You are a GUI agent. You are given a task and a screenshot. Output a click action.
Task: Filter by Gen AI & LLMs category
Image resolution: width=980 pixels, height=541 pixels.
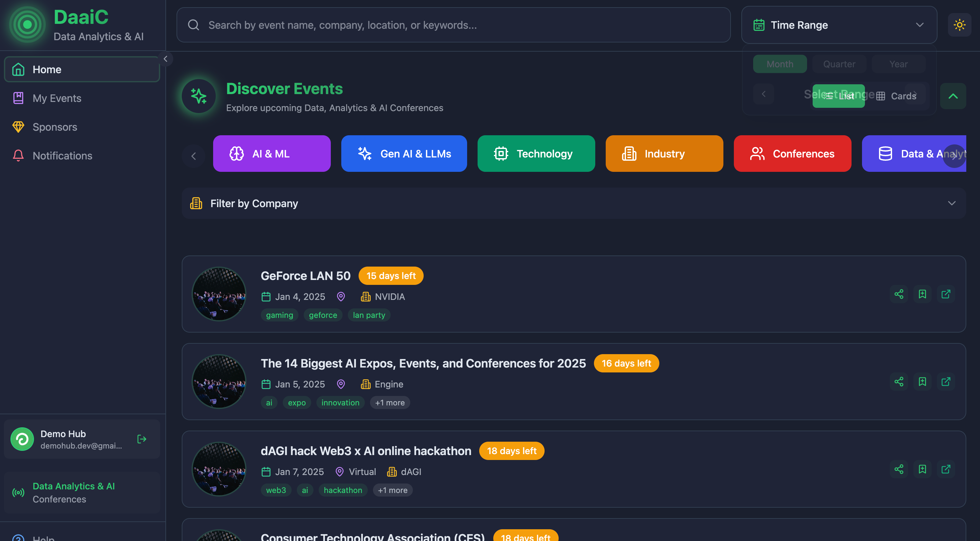point(404,154)
